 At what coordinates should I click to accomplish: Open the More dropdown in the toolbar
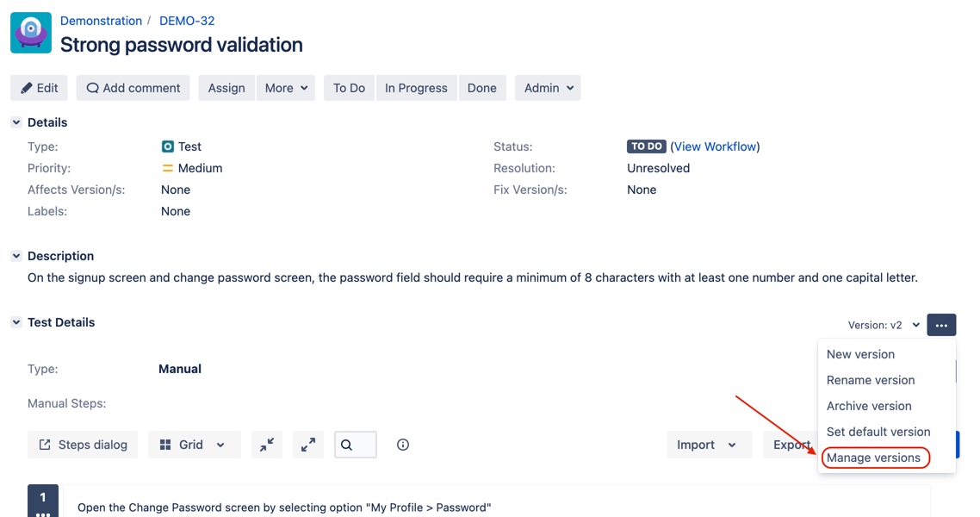point(286,87)
